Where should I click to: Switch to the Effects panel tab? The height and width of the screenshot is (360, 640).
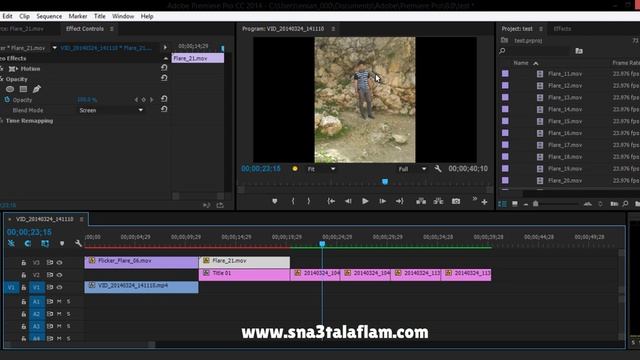point(562,29)
